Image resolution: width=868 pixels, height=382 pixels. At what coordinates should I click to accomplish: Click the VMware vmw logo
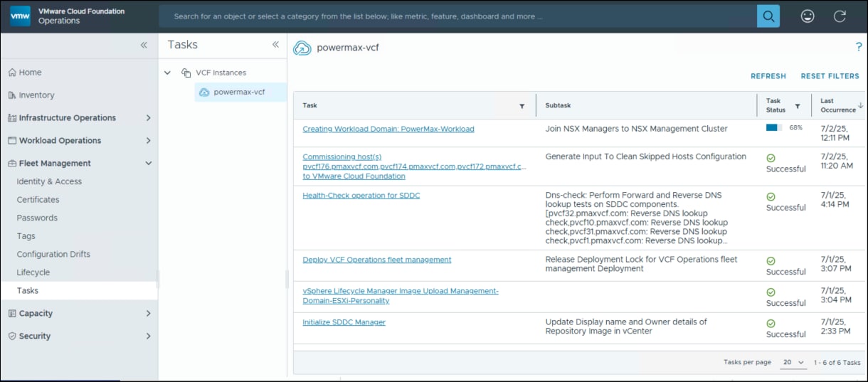coord(20,16)
